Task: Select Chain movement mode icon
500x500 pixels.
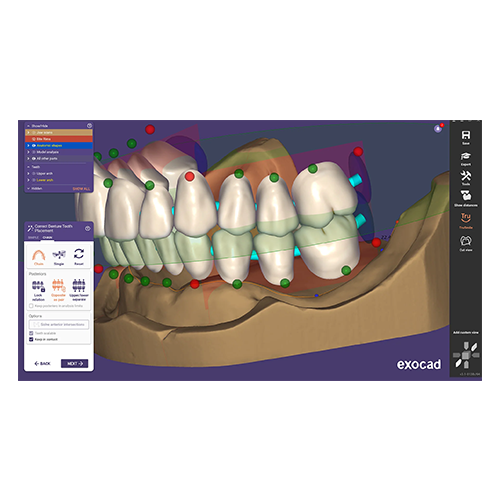Action: tap(39, 255)
